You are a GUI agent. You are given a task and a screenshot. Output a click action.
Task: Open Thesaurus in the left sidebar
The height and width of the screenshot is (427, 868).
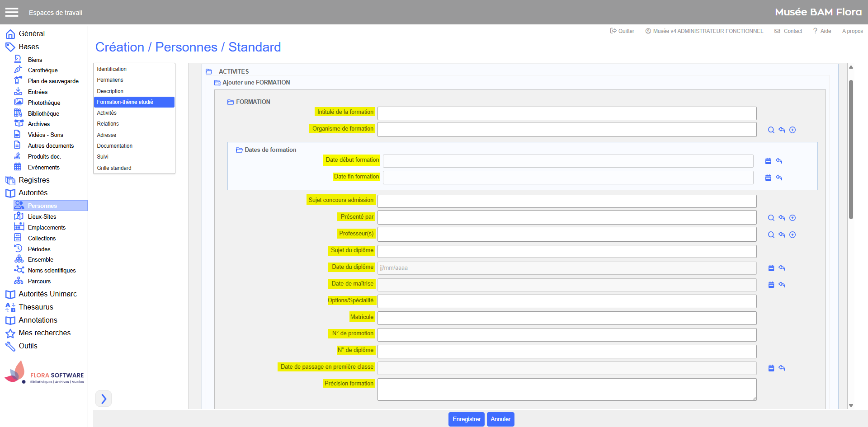pyautogui.click(x=36, y=307)
